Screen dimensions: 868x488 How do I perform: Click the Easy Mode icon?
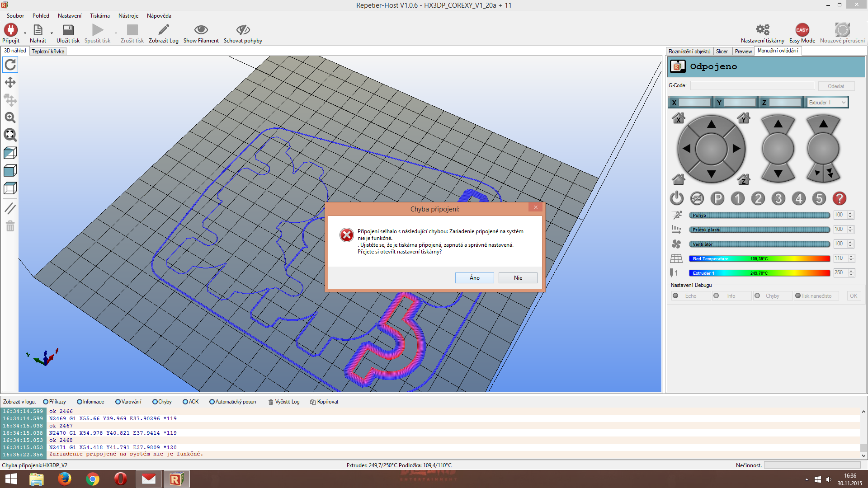tap(802, 30)
